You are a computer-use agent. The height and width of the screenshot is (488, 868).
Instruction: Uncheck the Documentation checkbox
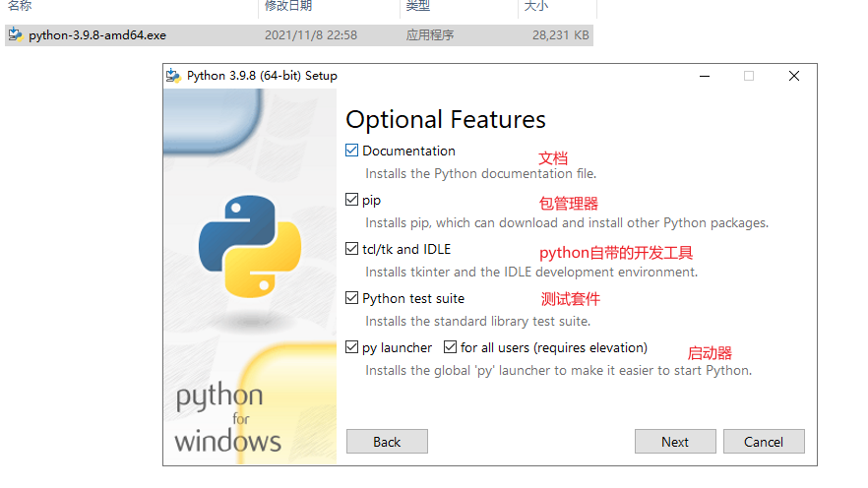tap(351, 151)
